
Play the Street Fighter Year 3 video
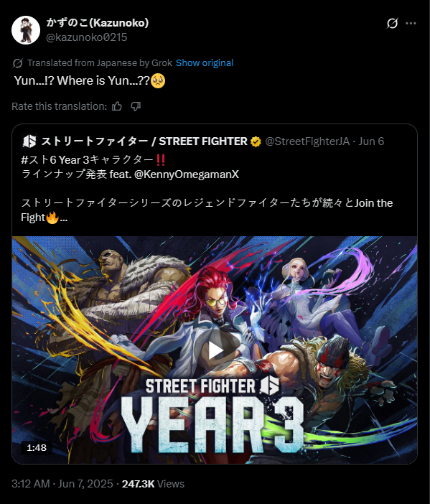point(215,350)
